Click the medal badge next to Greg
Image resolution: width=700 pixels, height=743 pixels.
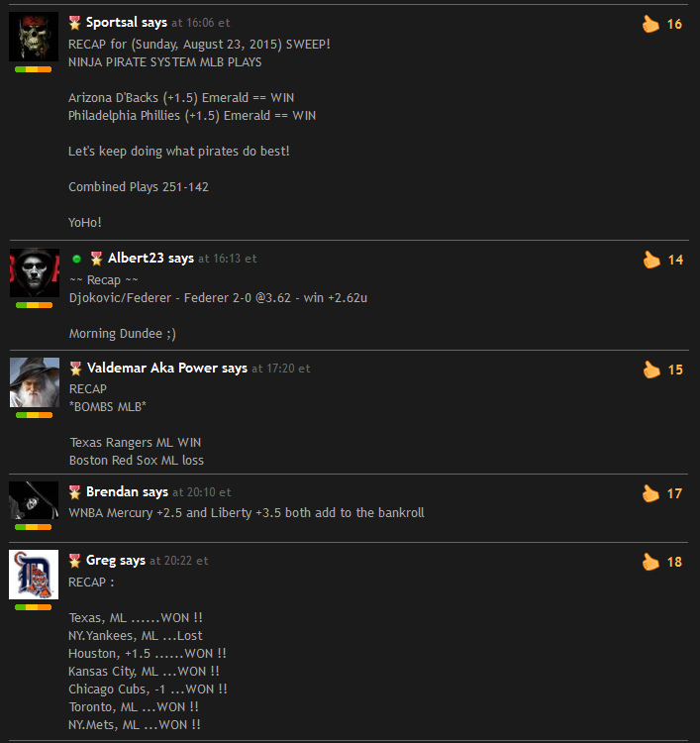pyautogui.click(x=75, y=561)
